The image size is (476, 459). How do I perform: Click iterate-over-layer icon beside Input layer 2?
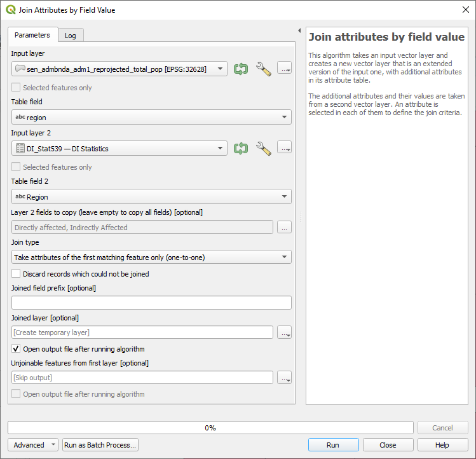(x=240, y=148)
